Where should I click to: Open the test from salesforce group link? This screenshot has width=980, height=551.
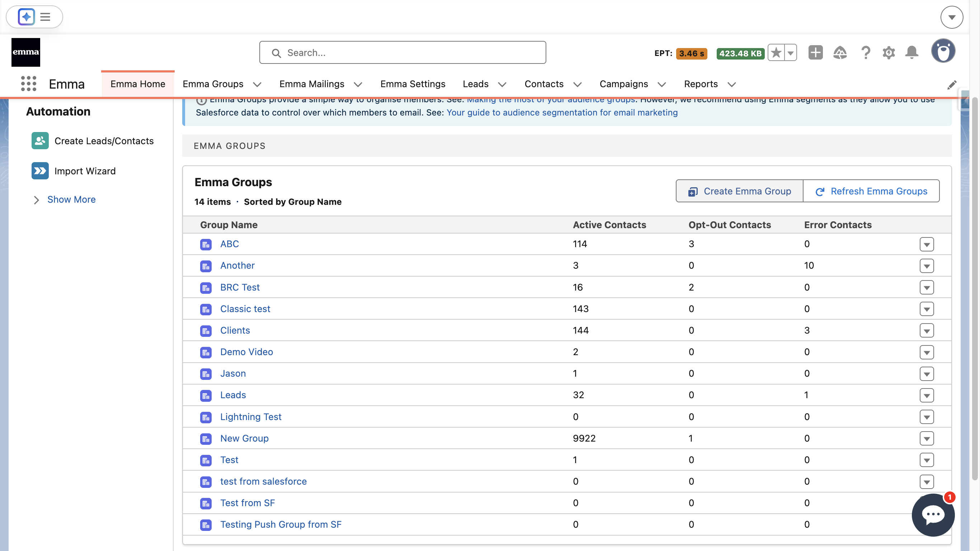tap(263, 481)
